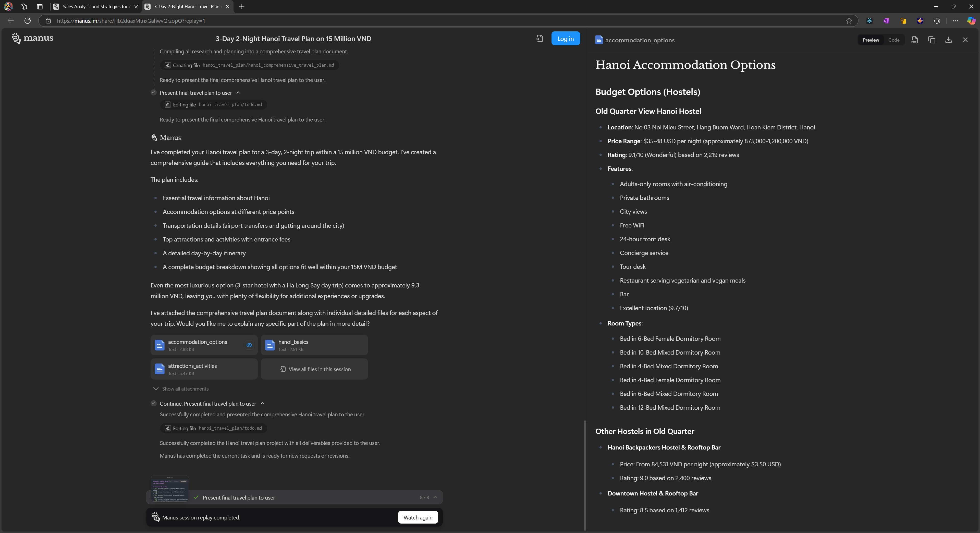Download the accommodation_options file
This screenshot has width=980, height=533.
pyautogui.click(x=948, y=40)
